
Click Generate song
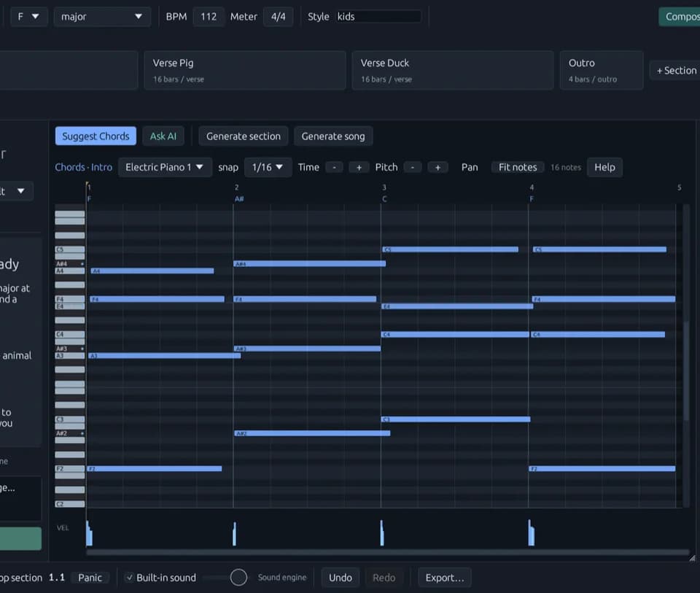pyautogui.click(x=333, y=136)
